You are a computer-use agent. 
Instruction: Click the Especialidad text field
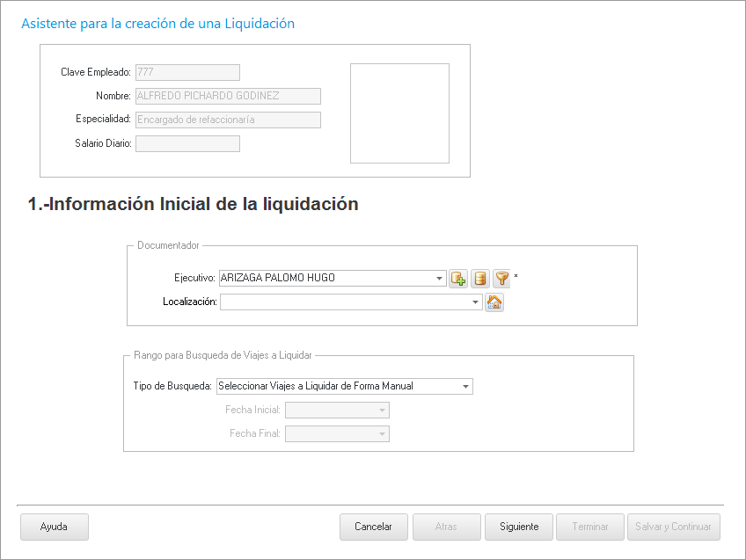(227, 120)
